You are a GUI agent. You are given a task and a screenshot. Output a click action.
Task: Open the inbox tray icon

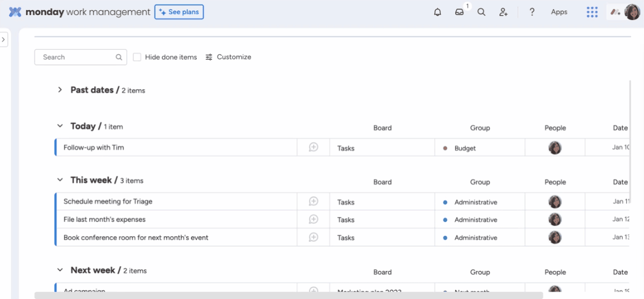click(x=459, y=12)
